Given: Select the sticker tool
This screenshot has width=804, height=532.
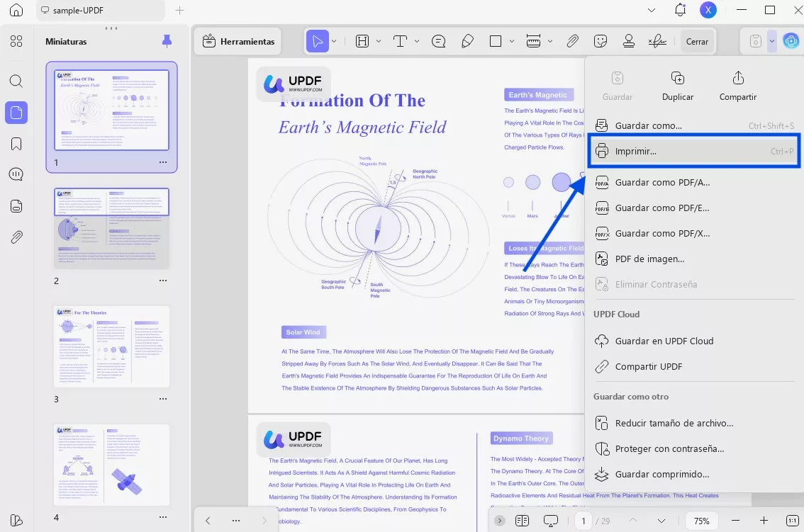Looking at the screenshot, I should click(x=601, y=42).
